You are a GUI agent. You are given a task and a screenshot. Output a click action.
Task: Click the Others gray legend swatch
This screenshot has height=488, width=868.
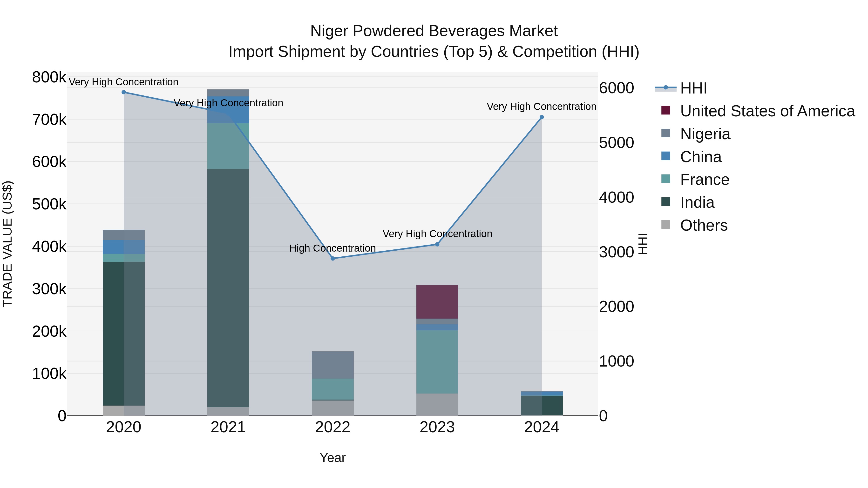[666, 224]
